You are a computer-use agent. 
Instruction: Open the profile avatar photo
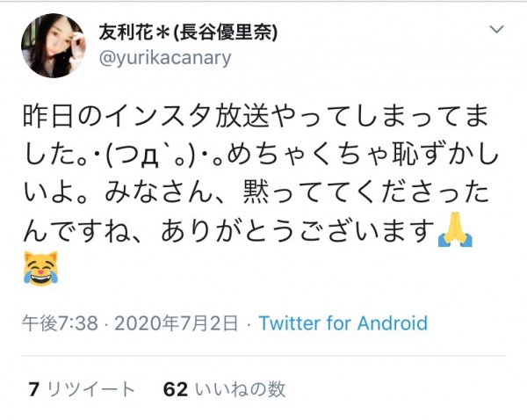[x=53, y=46]
